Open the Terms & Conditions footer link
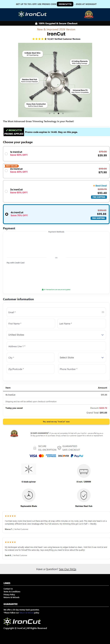 [12, 592]
